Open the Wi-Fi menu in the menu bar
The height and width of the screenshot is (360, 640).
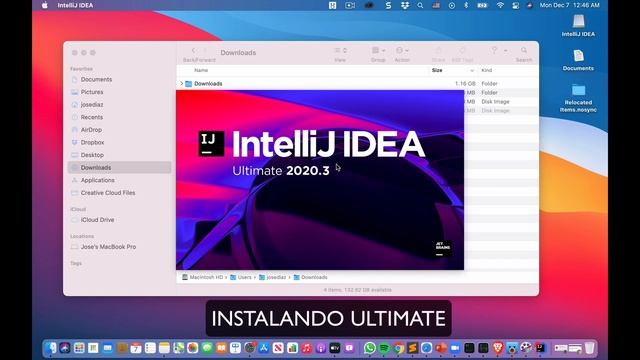point(500,5)
